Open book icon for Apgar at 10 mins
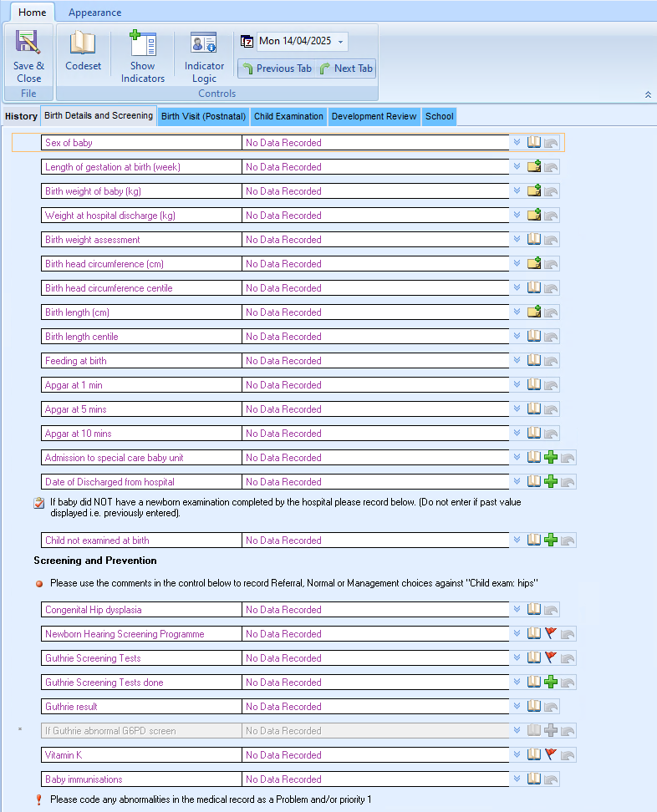This screenshot has width=657, height=812. 533,433
